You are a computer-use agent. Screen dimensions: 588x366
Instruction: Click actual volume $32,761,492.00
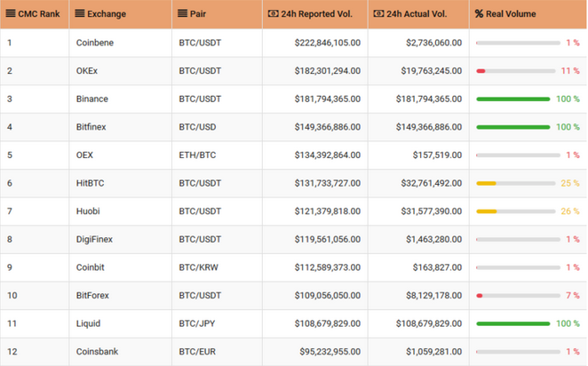point(432,183)
